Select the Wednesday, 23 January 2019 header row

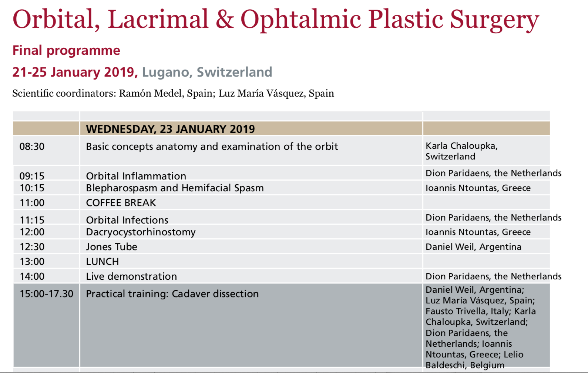click(281, 129)
